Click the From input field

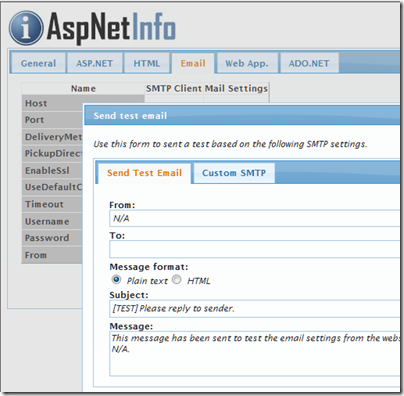point(254,218)
